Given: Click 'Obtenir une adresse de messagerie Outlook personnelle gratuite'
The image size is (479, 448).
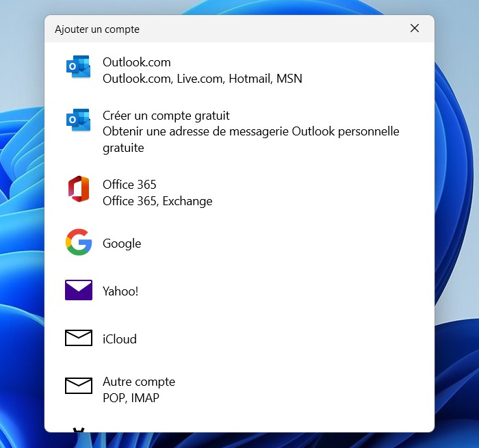Looking at the screenshot, I should point(251,140).
